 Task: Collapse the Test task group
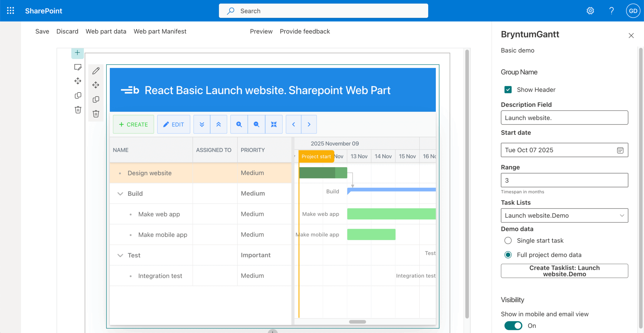click(120, 255)
